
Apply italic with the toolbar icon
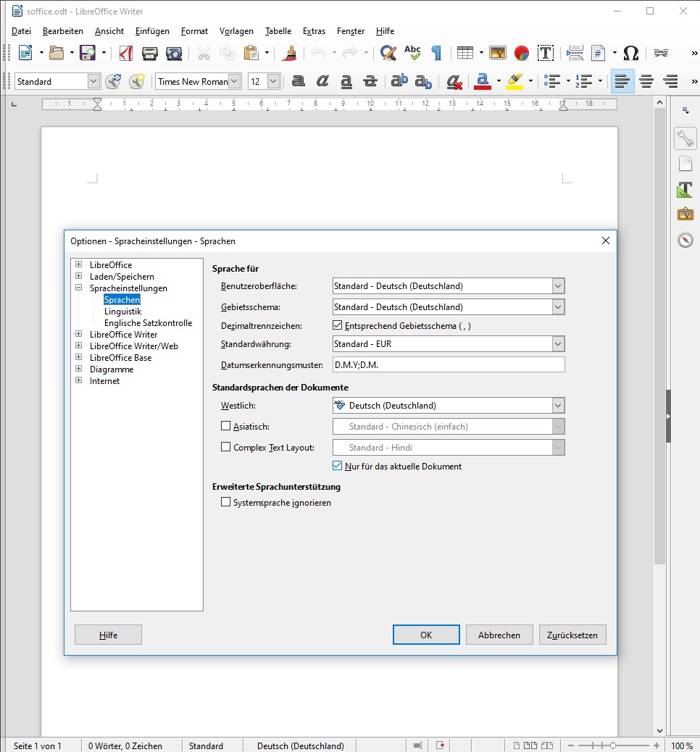coord(322,82)
